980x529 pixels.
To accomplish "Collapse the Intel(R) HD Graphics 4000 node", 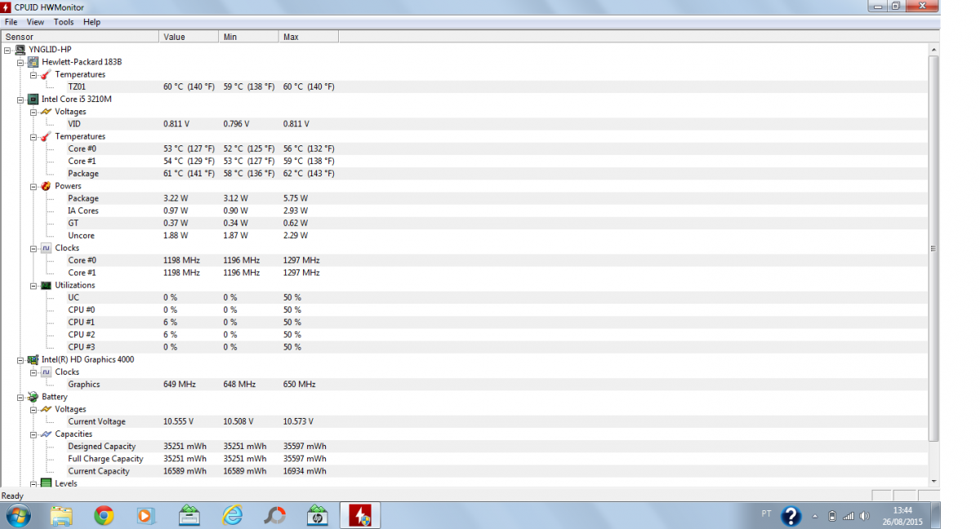I will 20,359.
